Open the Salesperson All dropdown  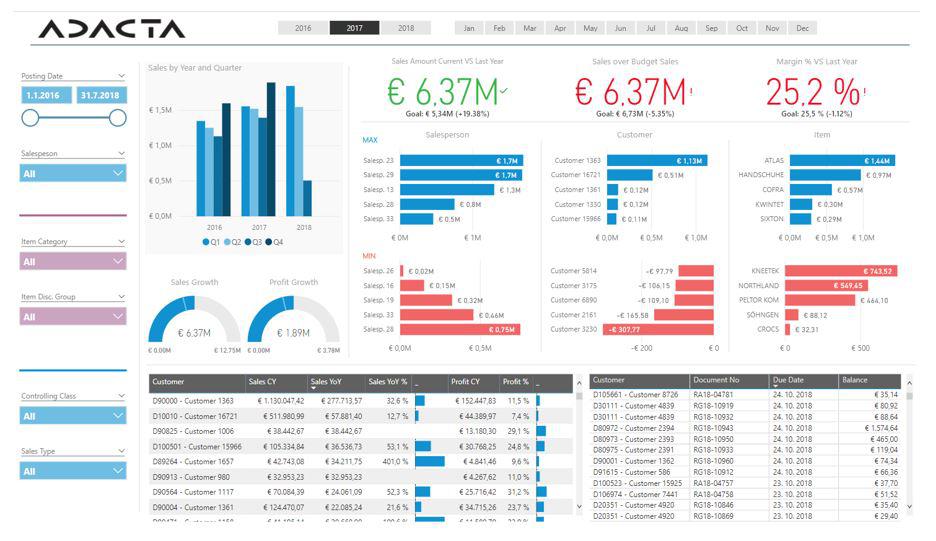[x=73, y=173]
